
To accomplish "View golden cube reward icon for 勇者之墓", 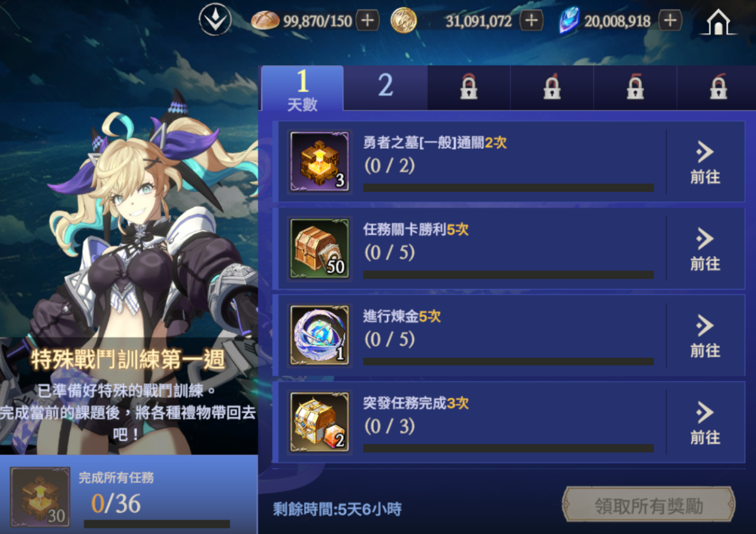I will (x=319, y=162).
